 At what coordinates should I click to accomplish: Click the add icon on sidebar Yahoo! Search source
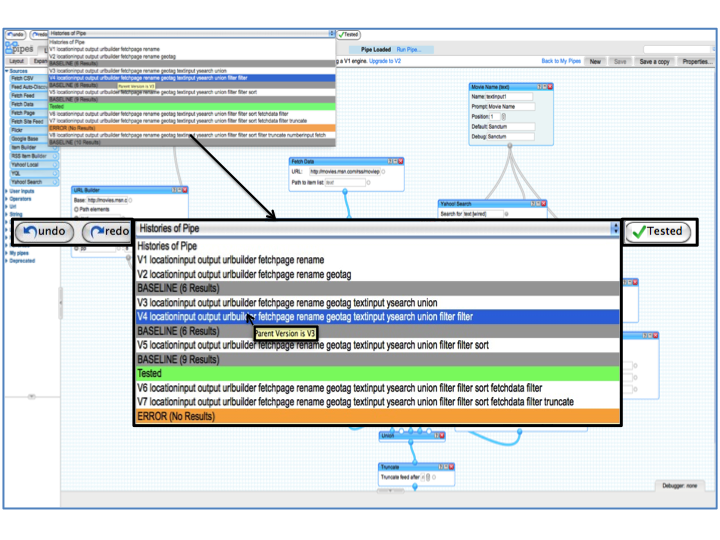(55, 182)
